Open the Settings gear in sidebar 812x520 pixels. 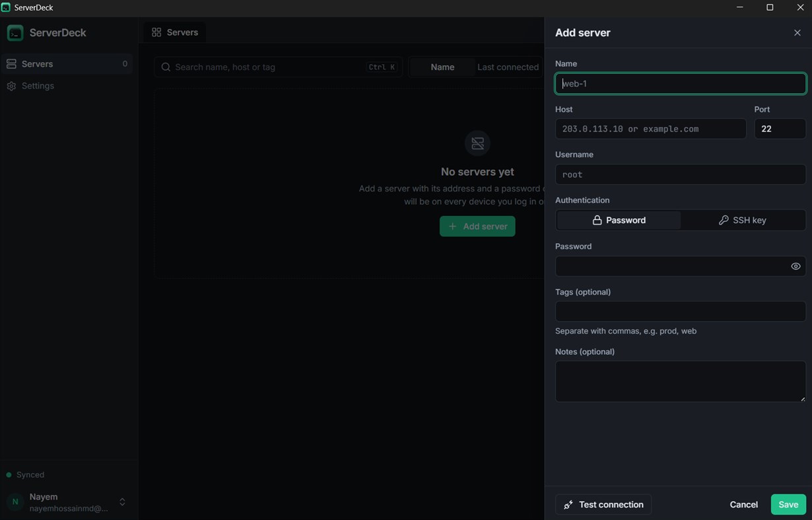11,86
